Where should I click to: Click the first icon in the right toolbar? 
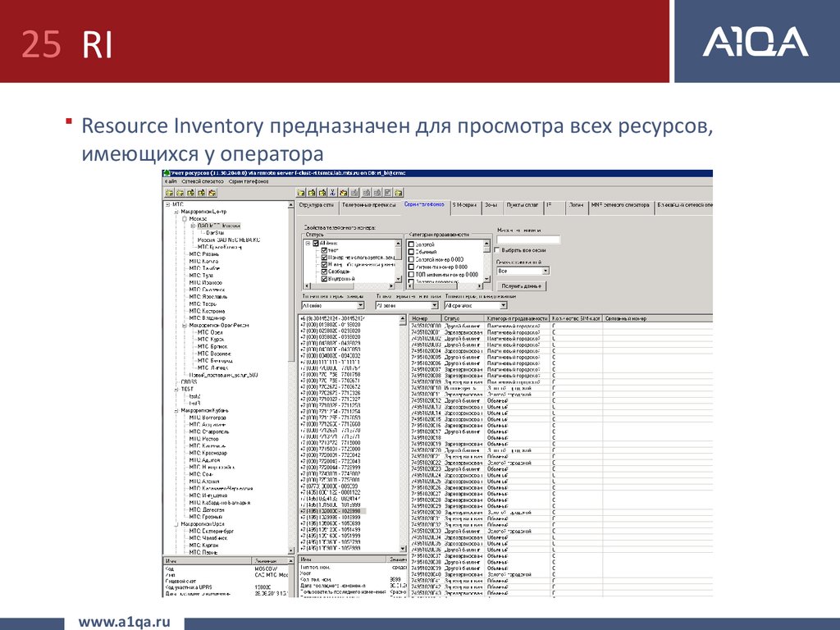[302, 193]
